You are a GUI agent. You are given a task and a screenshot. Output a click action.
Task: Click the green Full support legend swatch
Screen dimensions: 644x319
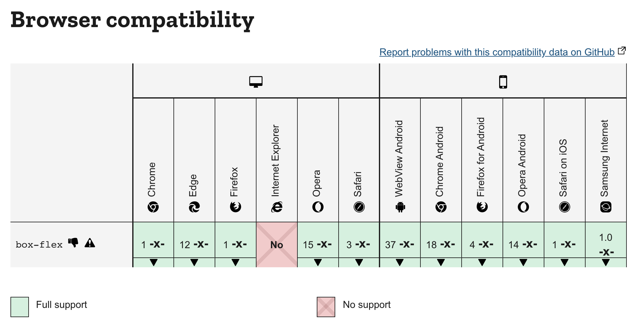pyautogui.click(x=20, y=307)
